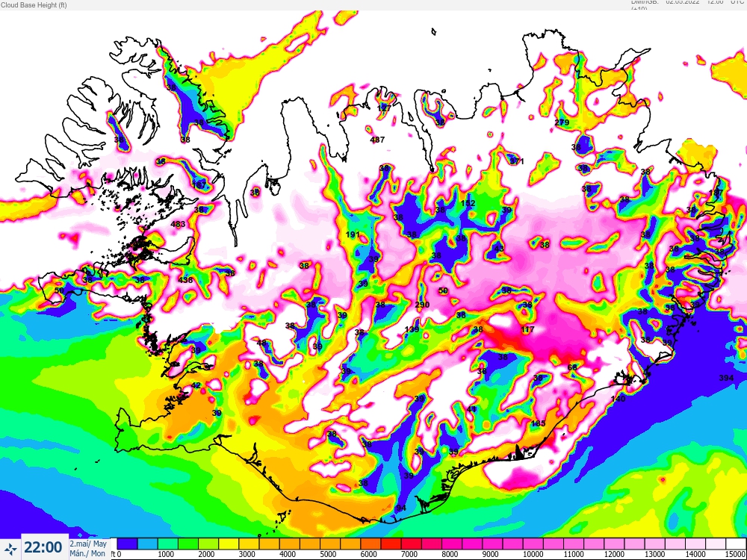
Task: Click the 1000 legend scale label
Action: pyautogui.click(x=165, y=554)
